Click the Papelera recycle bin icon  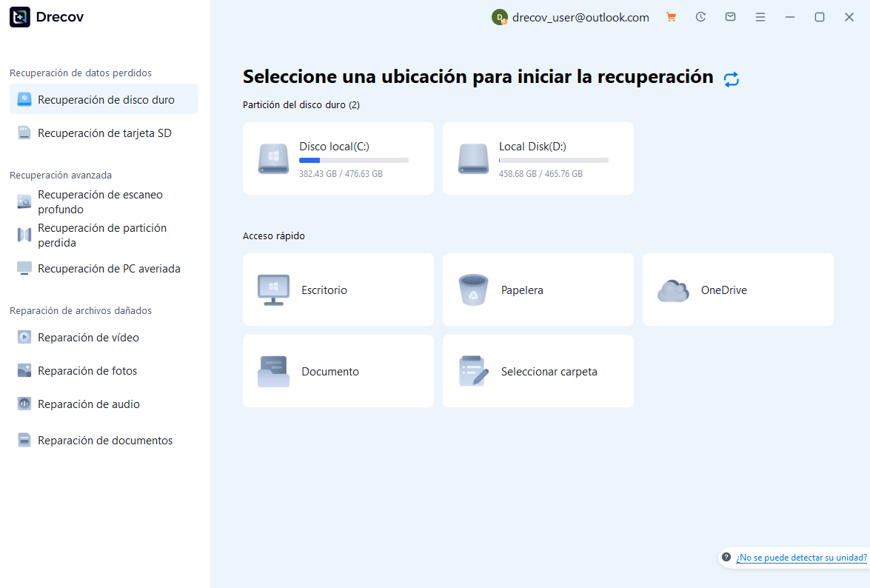[x=473, y=290]
